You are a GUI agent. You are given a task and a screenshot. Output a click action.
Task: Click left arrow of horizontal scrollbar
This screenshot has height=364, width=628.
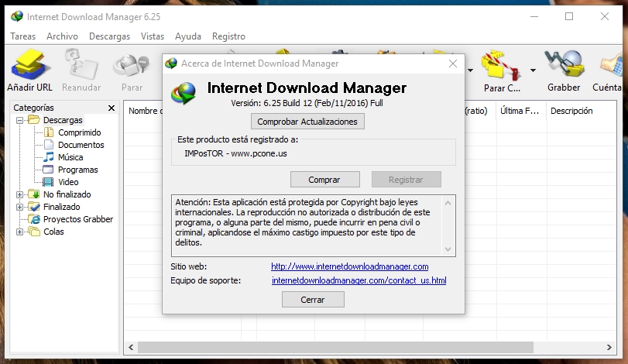[x=131, y=347]
